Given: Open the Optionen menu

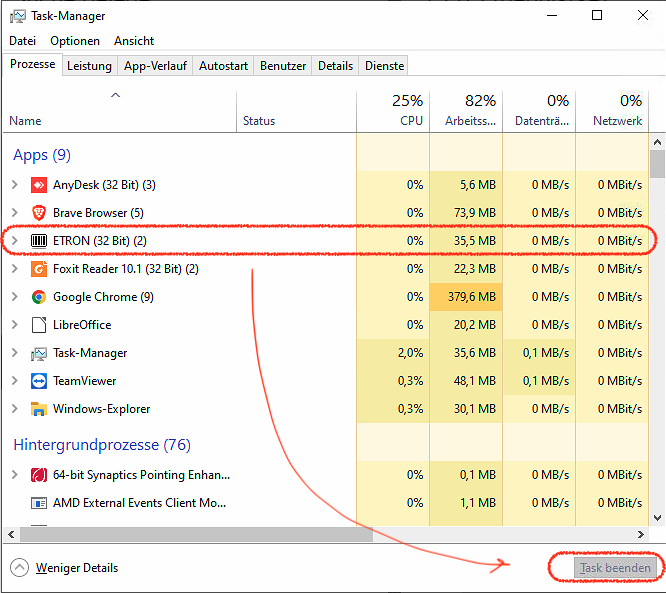Looking at the screenshot, I should pos(75,41).
